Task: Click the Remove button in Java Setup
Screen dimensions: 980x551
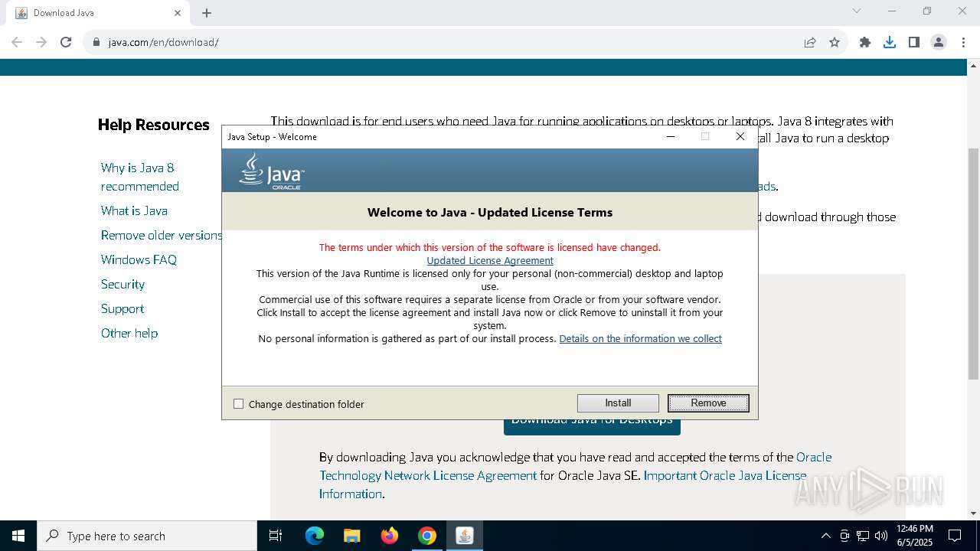Action: (708, 403)
